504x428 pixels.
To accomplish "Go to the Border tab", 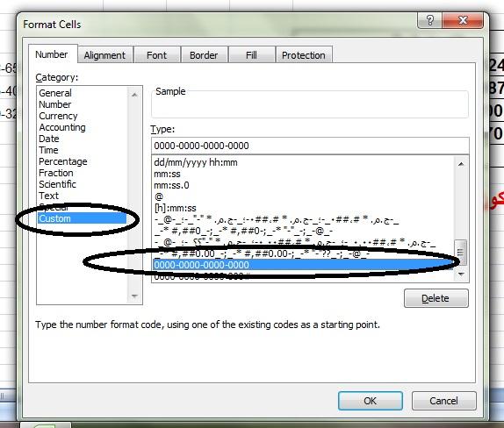I will tap(204, 55).
